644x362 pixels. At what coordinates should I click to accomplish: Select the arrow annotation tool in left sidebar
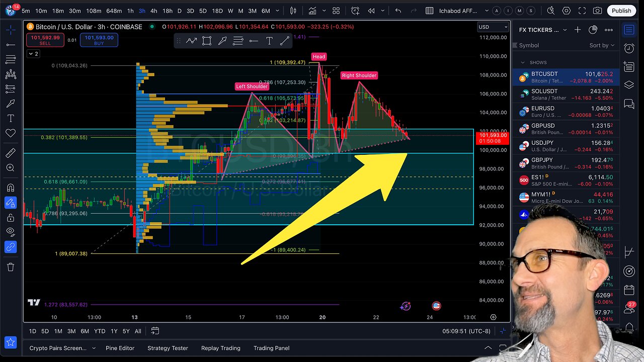[11, 104]
